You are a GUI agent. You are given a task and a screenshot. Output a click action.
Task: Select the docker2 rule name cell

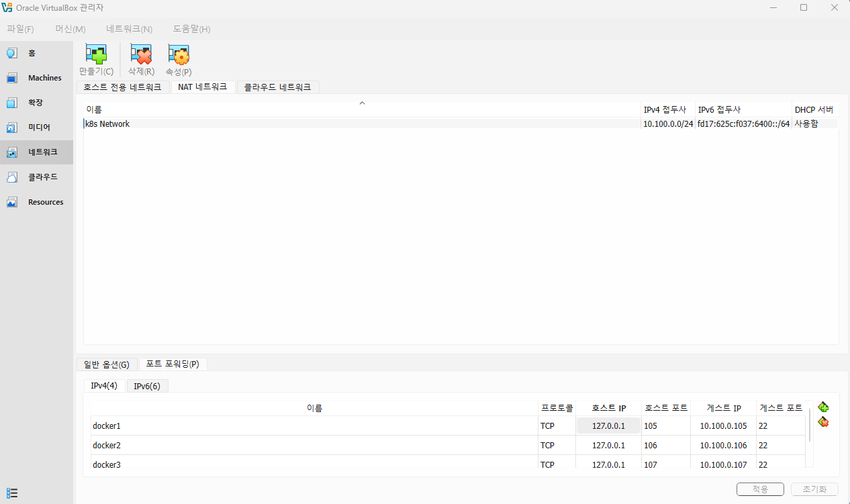314,446
